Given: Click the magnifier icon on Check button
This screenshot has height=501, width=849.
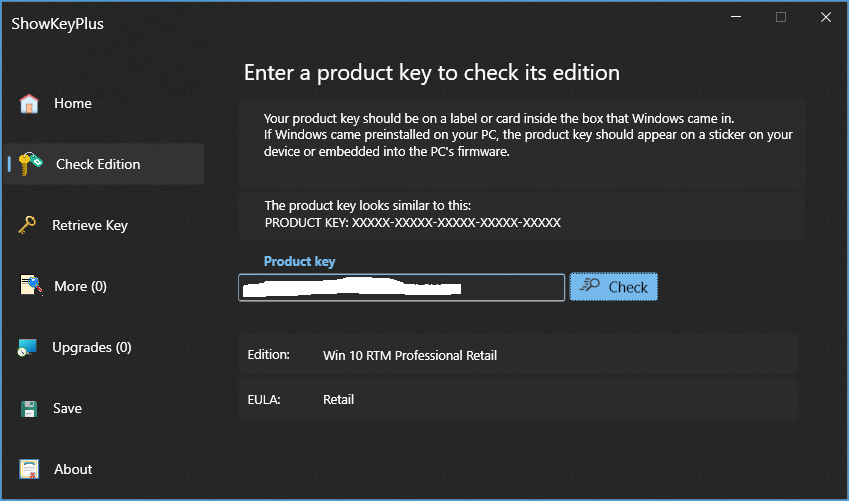Looking at the screenshot, I should [590, 286].
